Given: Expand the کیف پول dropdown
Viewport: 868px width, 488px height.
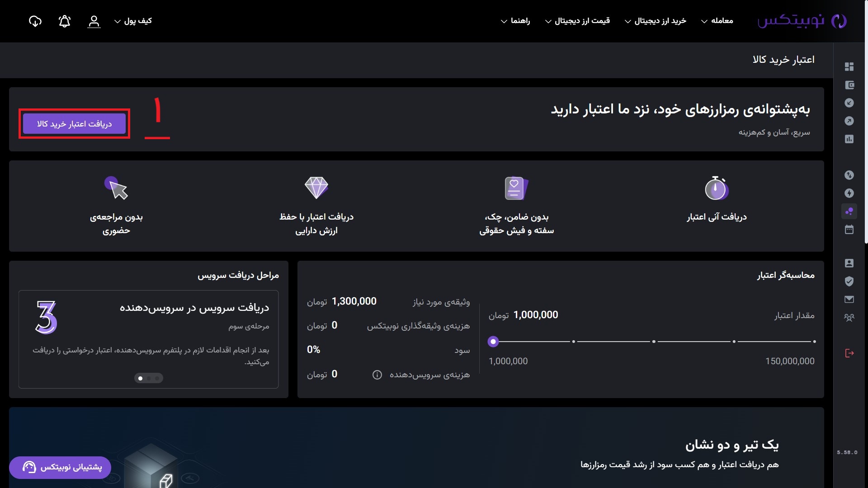Looking at the screenshot, I should click(133, 21).
